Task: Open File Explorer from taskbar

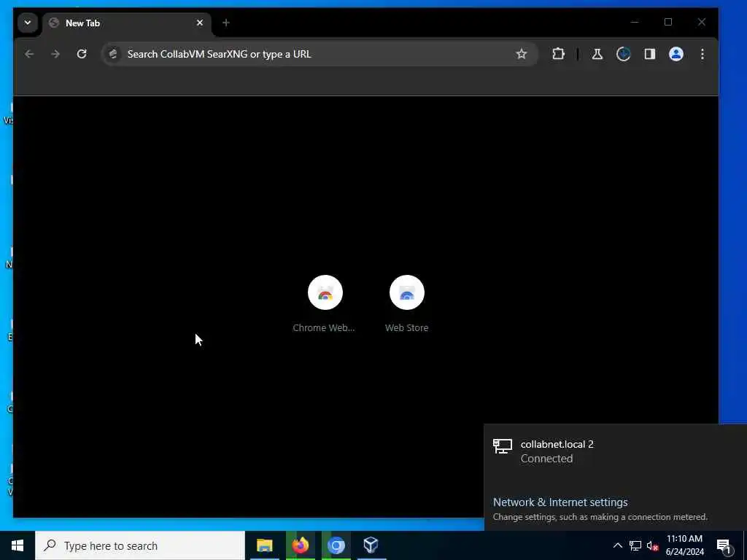Action: [x=264, y=545]
